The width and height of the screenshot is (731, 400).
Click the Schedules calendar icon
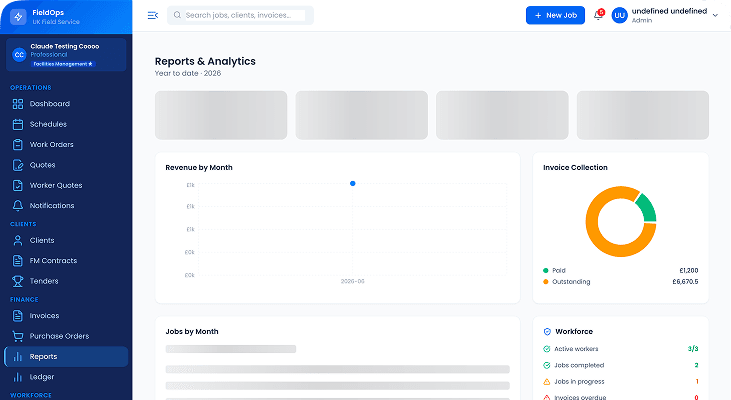(18, 124)
